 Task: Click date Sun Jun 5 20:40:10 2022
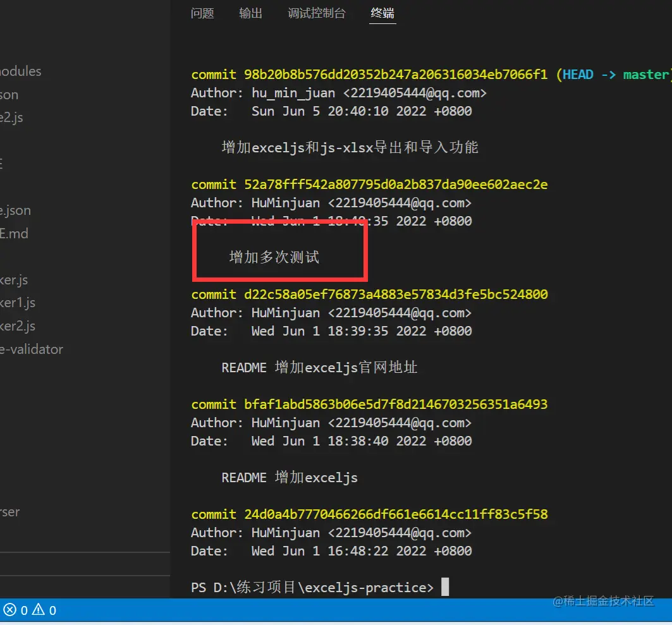point(361,111)
